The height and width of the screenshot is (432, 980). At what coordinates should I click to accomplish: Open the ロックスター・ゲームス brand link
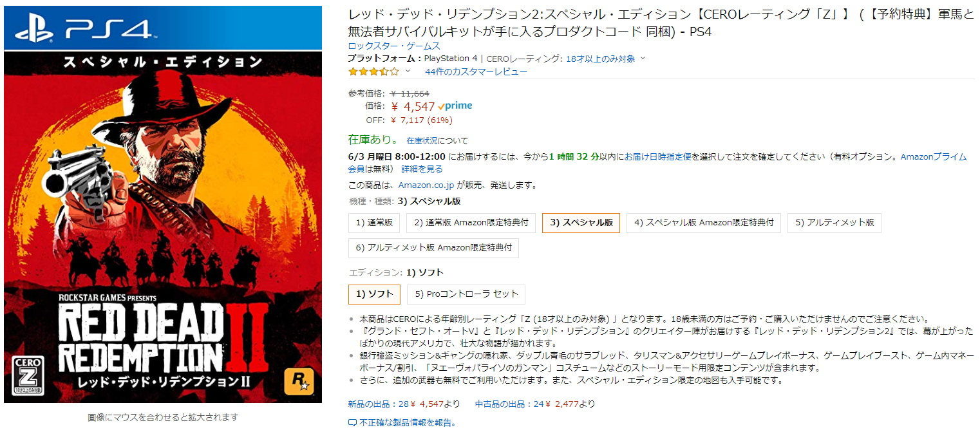pos(394,46)
